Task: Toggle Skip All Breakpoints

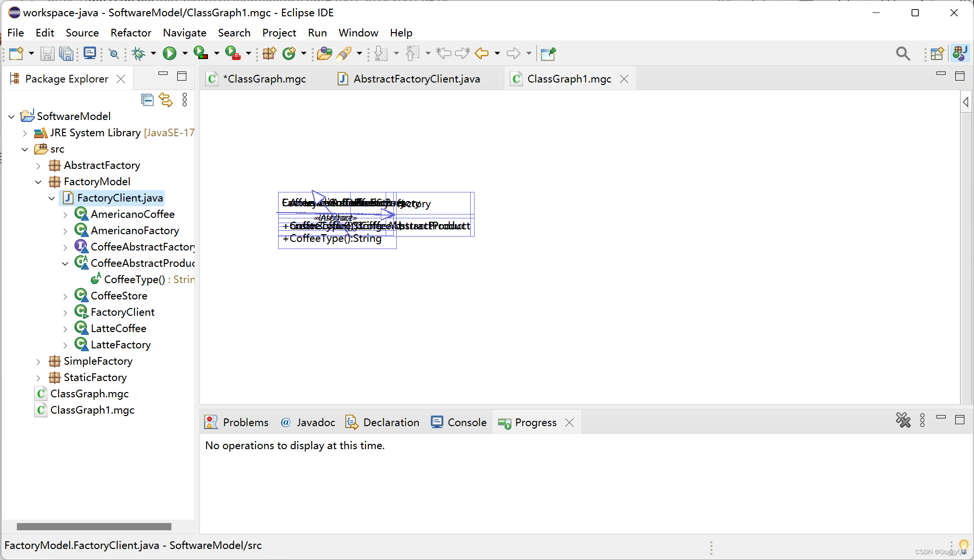Action: point(114,53)
